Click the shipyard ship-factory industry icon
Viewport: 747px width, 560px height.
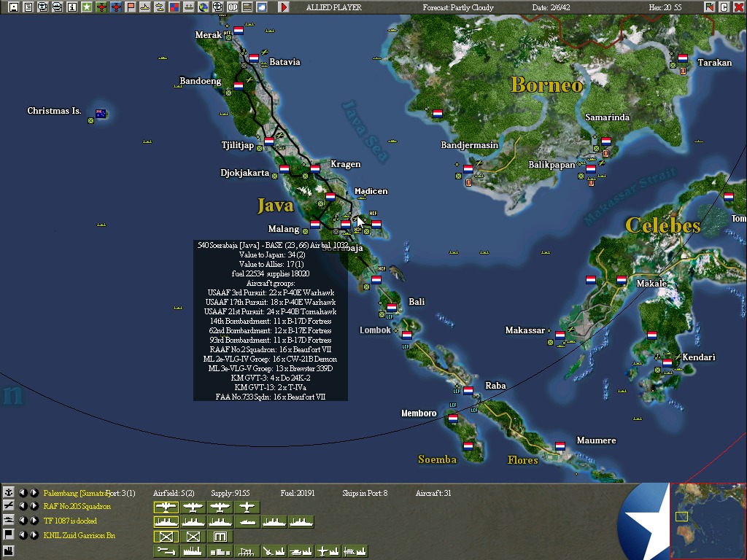[x=355, y=551]
